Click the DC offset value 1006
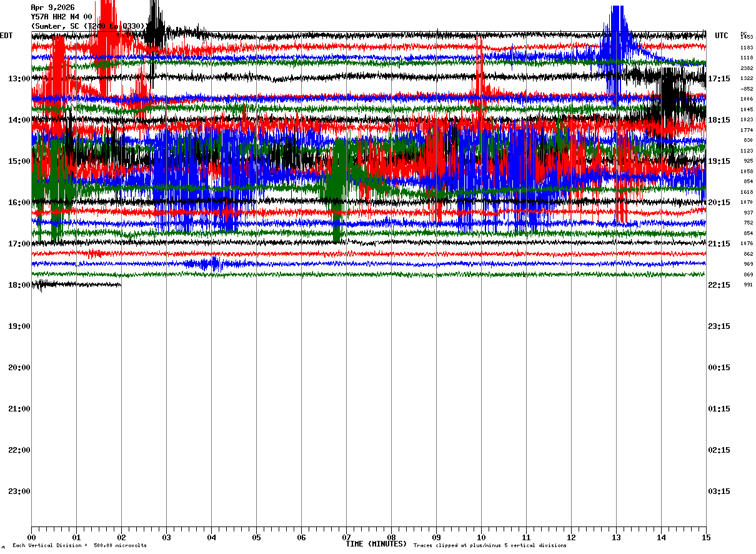The image size is (756, 554). tap(747, 99)
